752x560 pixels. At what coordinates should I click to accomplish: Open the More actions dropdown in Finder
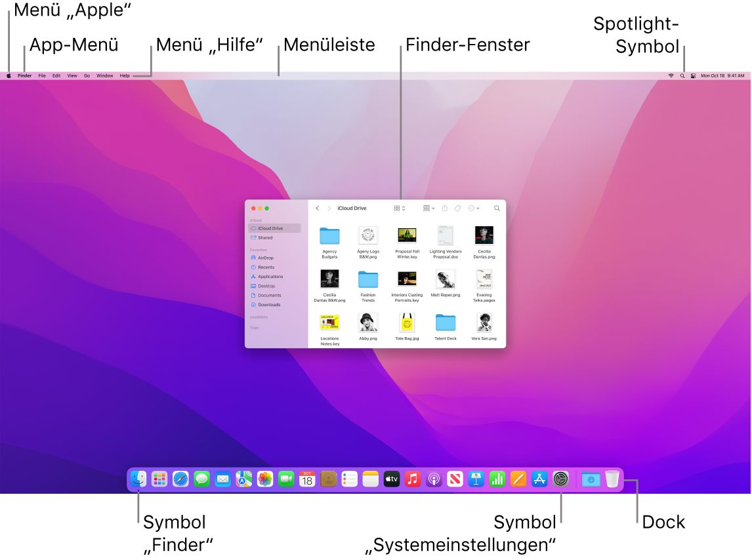point(472,208)
